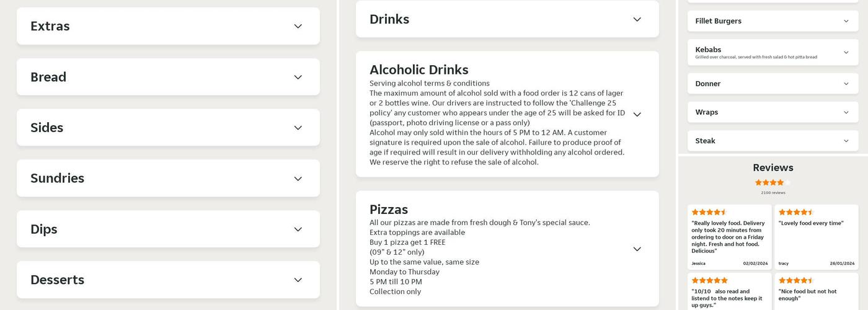Click the chevron icon on Sundries row
This screenshot has height=310, width=868.
click(298, 179)
